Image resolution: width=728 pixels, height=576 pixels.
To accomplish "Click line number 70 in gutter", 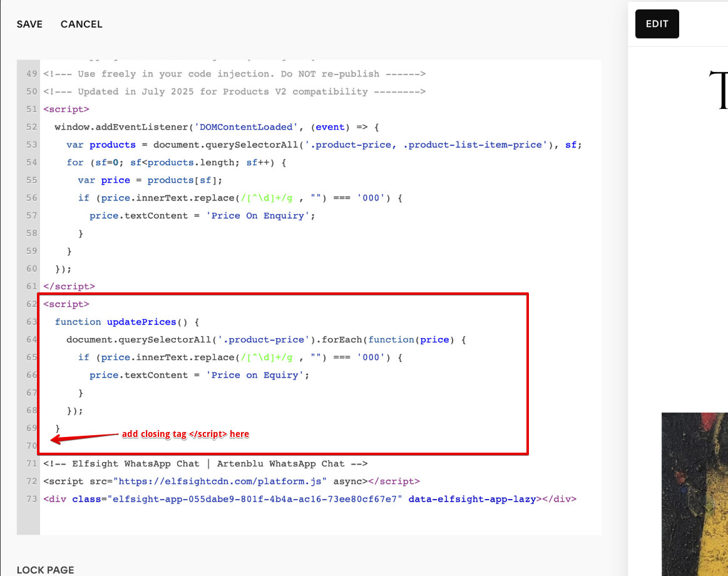I will (x=31, y=446).
